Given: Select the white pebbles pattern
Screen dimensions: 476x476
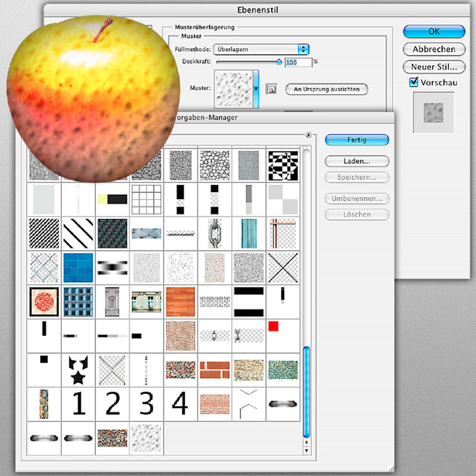Looking at the screenshot, I should click(214, 166).
